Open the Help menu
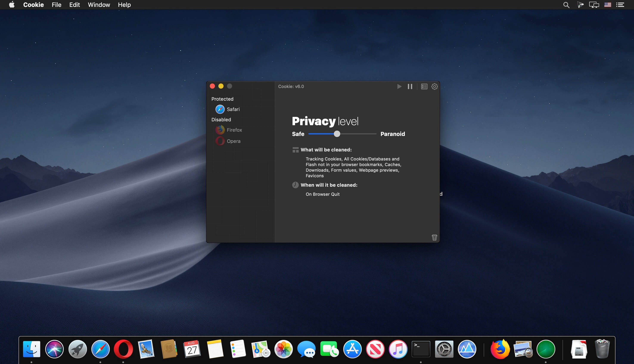The width and height of the screenshot is (634, 364). pyautogui.click(x=124, y=5)
